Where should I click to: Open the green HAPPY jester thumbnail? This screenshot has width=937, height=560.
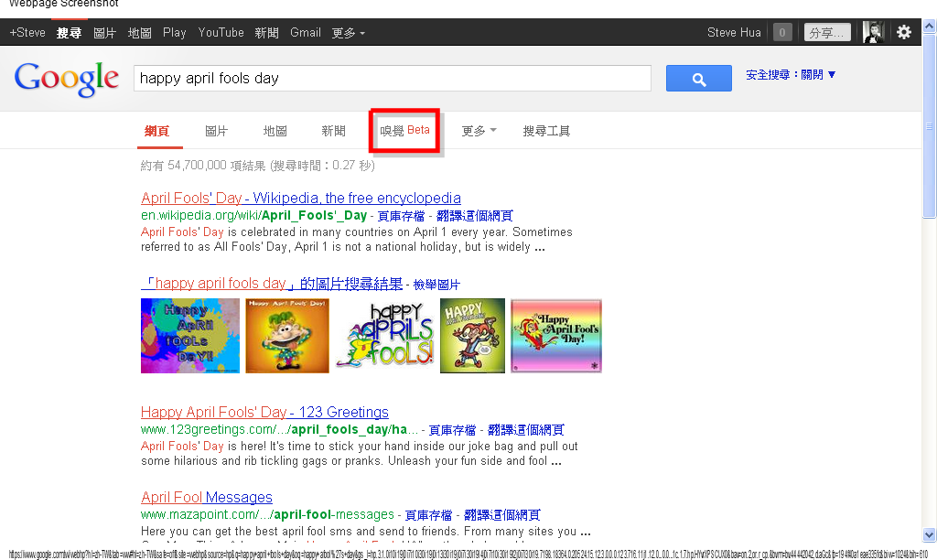(x=473, y=336)
